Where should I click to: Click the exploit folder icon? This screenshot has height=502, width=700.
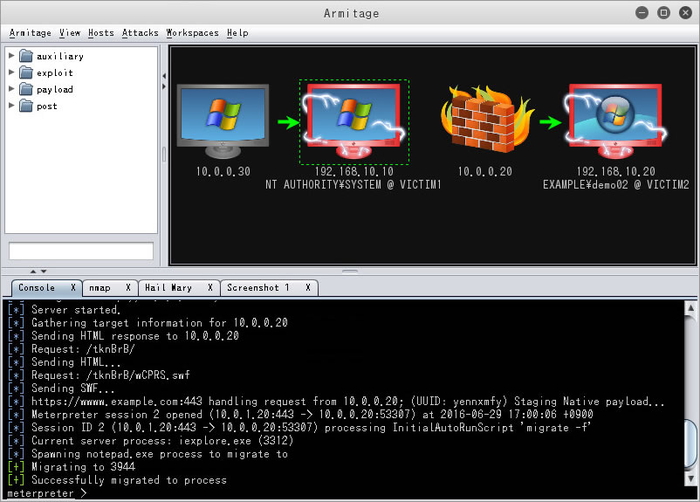(x=26, y=73)
